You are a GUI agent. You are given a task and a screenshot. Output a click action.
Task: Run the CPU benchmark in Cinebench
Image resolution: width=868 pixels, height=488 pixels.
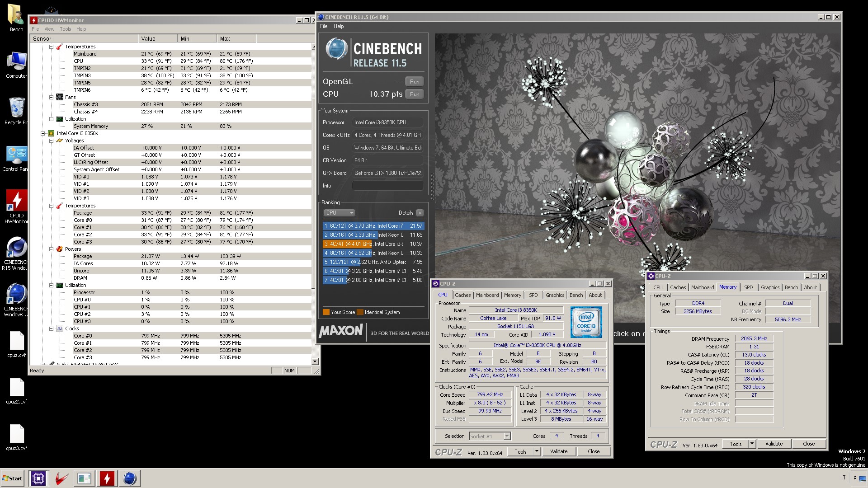pyautogui.click(x=415, y=94)
